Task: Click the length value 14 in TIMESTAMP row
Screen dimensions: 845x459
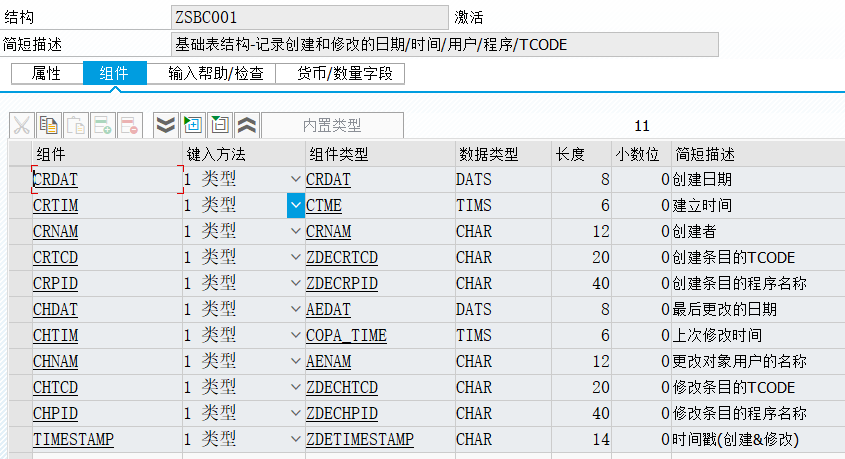Action: point(601,439)
